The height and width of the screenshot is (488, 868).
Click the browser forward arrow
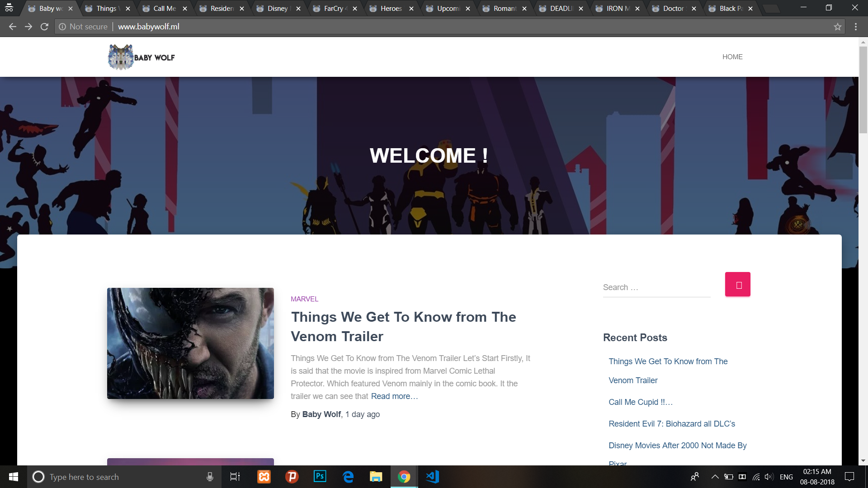[x=28, y=27]
